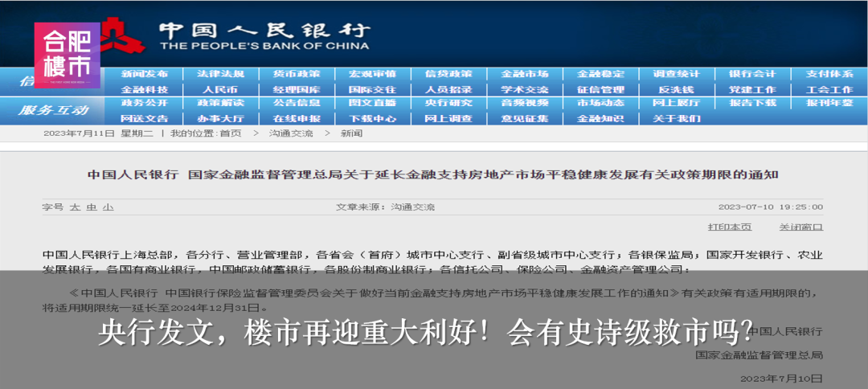868x389 pixels.
Task: Go to 金融市场 section
Action: tap(524, 74)
